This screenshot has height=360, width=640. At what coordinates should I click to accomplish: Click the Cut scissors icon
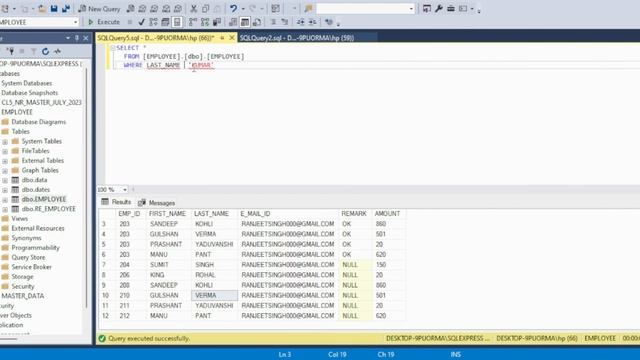pos(194,9)
